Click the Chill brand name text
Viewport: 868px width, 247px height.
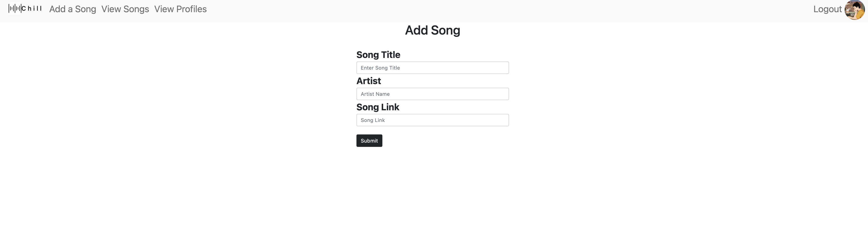pos(32,8)
